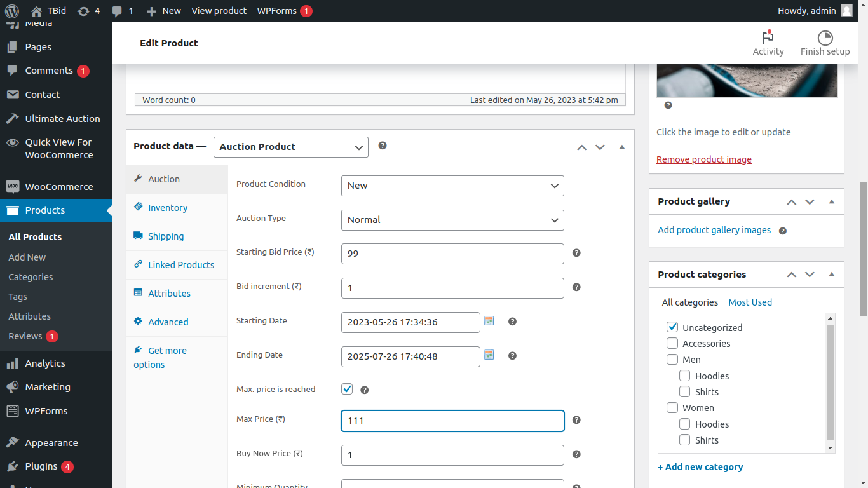The image size is (868, 488).
Task: Click help icon beside Starting Bid Price
Action: pos(576,253)
